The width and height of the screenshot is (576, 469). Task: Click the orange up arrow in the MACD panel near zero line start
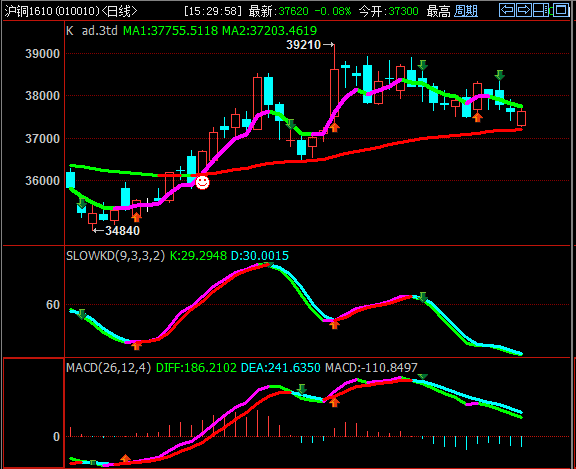coord(125,458)
